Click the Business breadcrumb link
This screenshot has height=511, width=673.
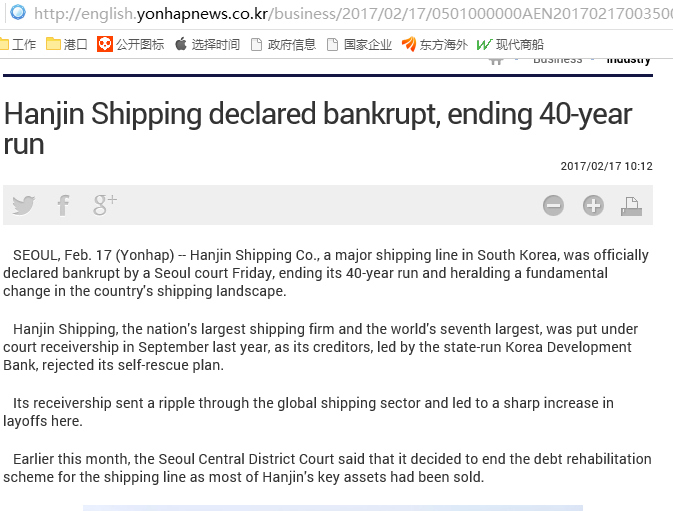point(557,60)
